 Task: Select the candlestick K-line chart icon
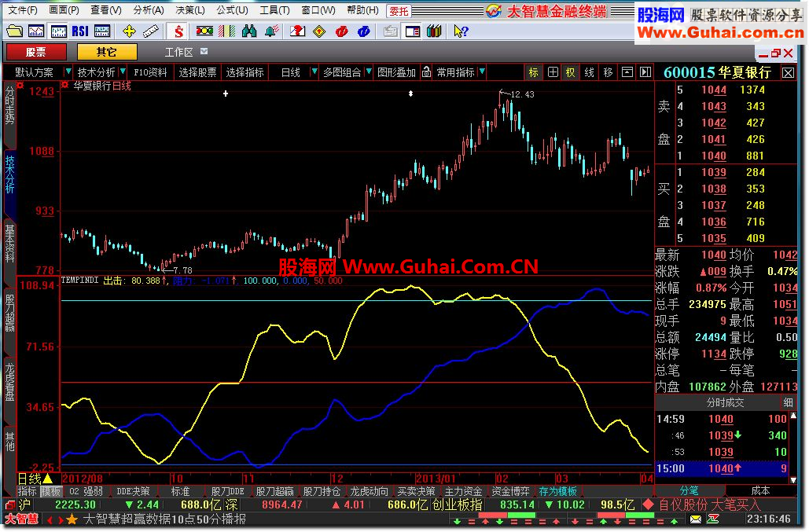[58, 31]
